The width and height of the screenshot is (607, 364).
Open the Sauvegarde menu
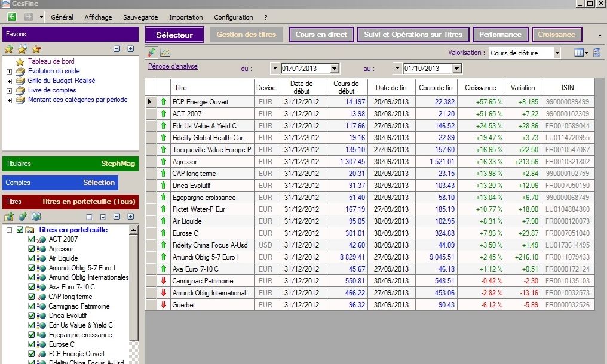(x=140, y=17)
